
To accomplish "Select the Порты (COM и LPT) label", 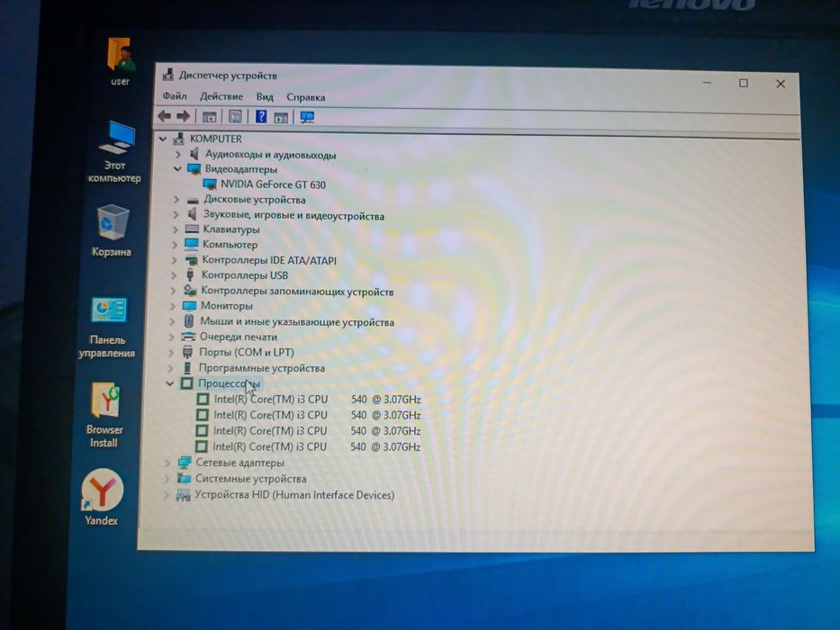I will pyautogui.click(x=247, y=353).
